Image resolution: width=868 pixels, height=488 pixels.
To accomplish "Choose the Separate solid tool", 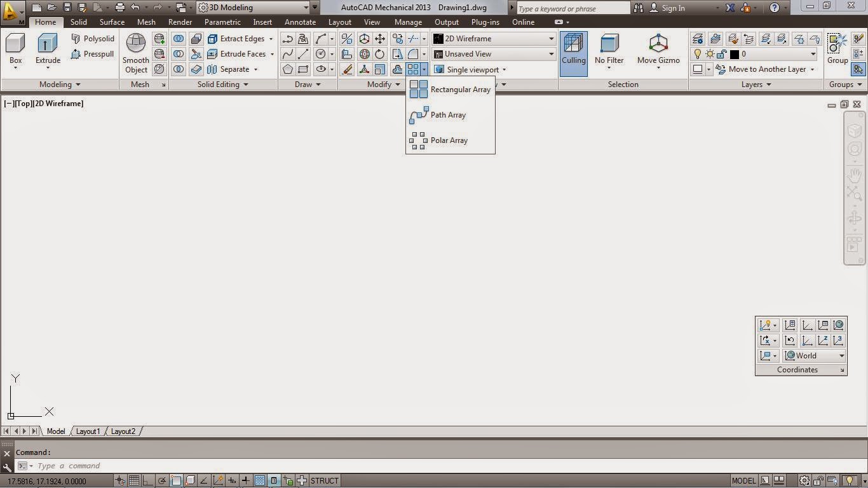I will [x=233, y=69].
